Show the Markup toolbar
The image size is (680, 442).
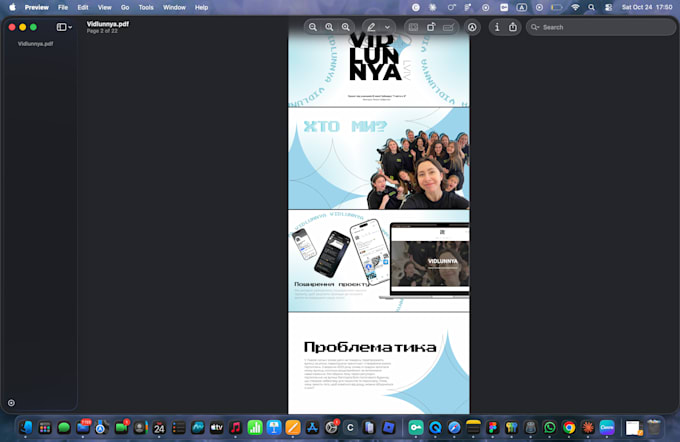point(472,27)
